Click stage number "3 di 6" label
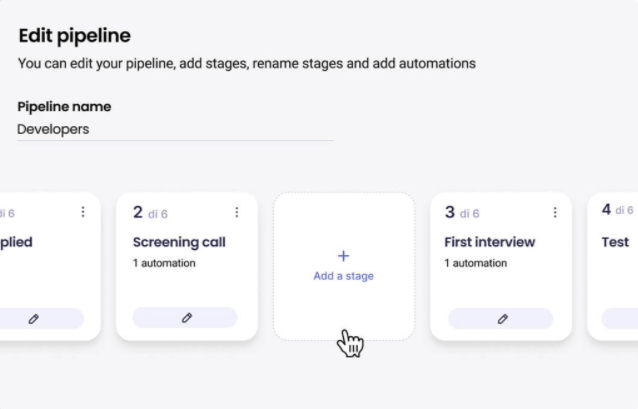The image size is (638, 409). tap(462, 212)
